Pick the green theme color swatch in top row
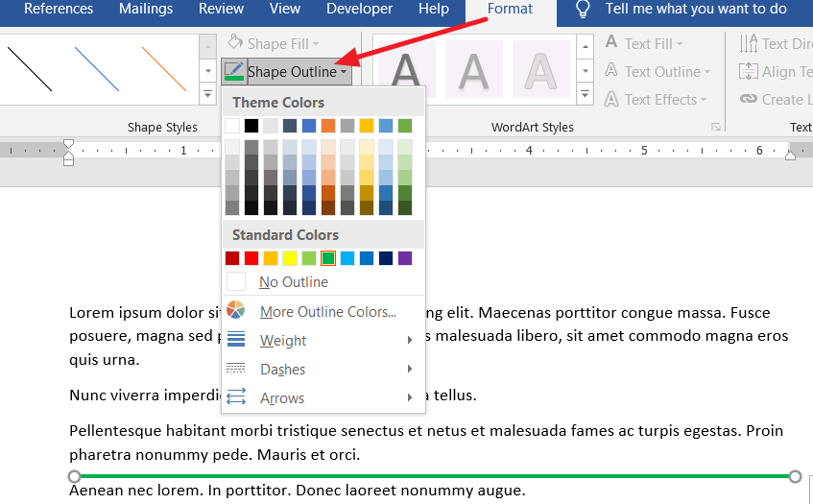 pyautogui.click(x=405, y=126)
